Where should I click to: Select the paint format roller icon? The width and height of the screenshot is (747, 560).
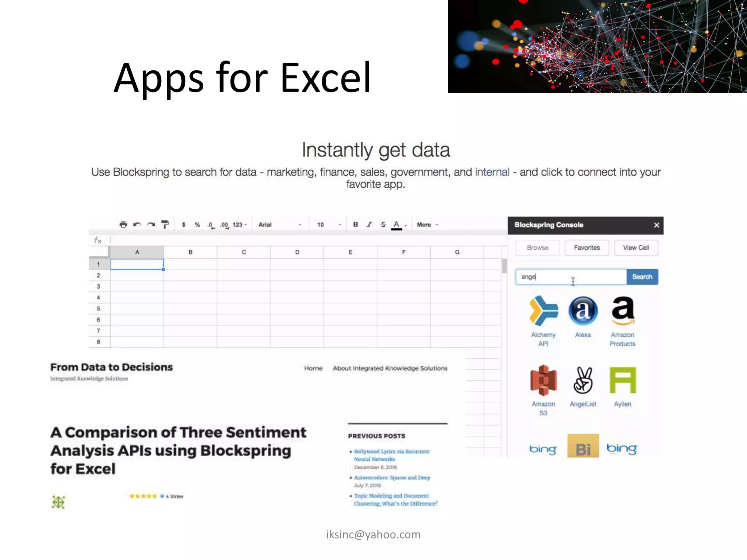(165, 225)
